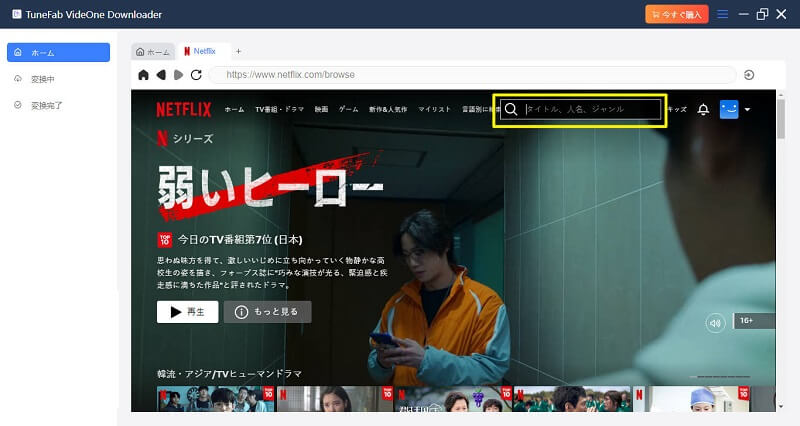Go forward with the right arrow
Viewport: 800px width, 426px height.
tap(178, 75)
